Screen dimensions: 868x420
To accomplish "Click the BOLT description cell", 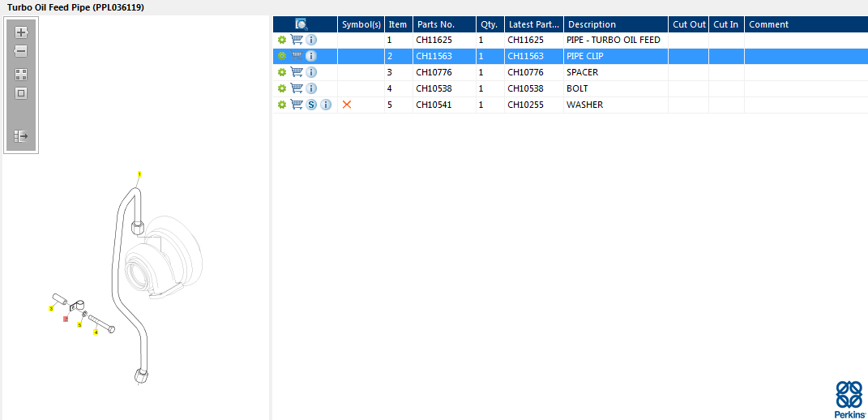I will (616, 88).
